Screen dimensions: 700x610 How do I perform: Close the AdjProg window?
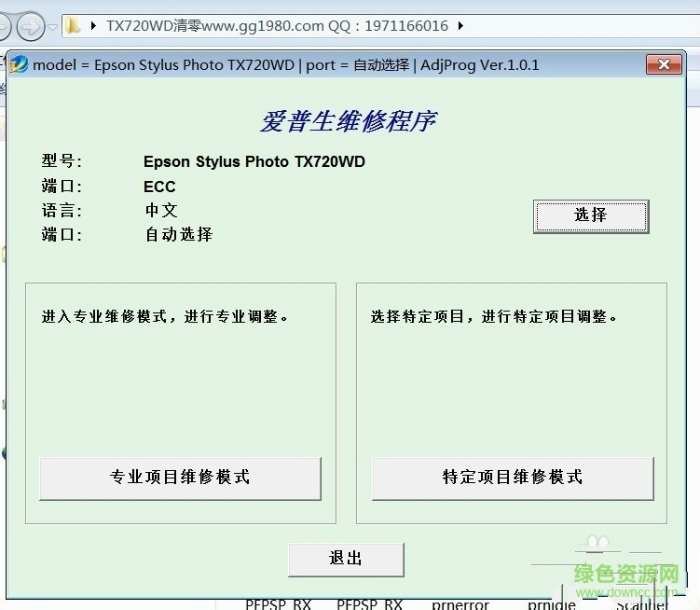664,64
